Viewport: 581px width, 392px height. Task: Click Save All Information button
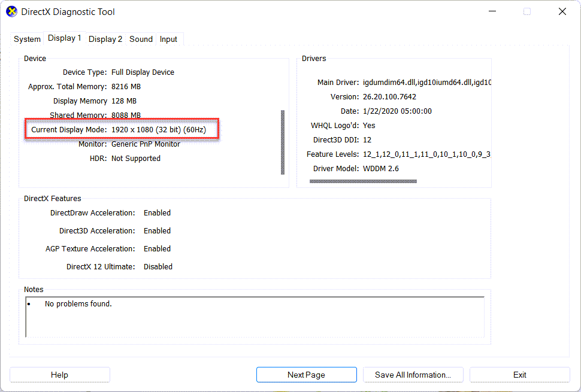(x=413, y=375)
